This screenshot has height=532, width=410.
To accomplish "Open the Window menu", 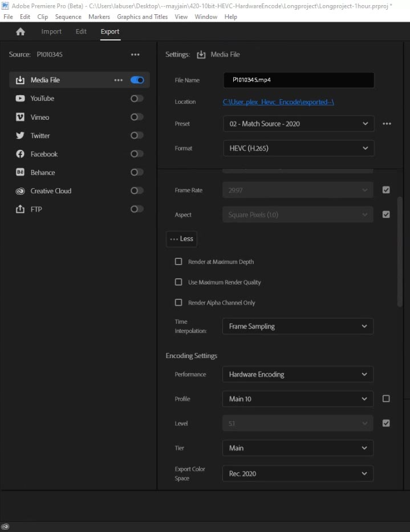I will (x=206, y=17).
